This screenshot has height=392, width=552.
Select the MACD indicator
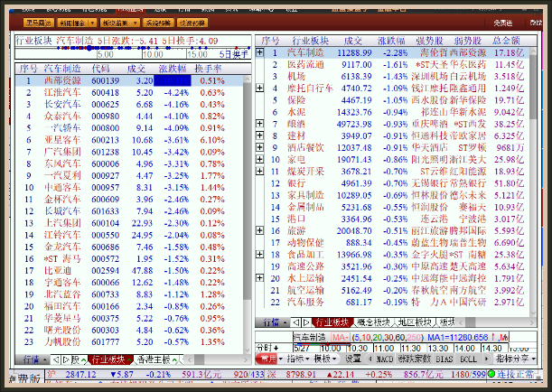384,359
